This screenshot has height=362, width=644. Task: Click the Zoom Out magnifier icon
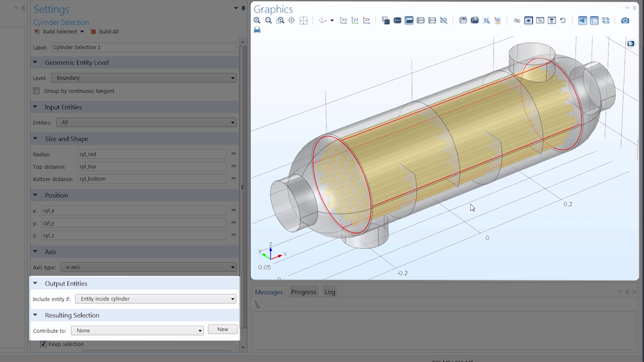tap(269, 21)
